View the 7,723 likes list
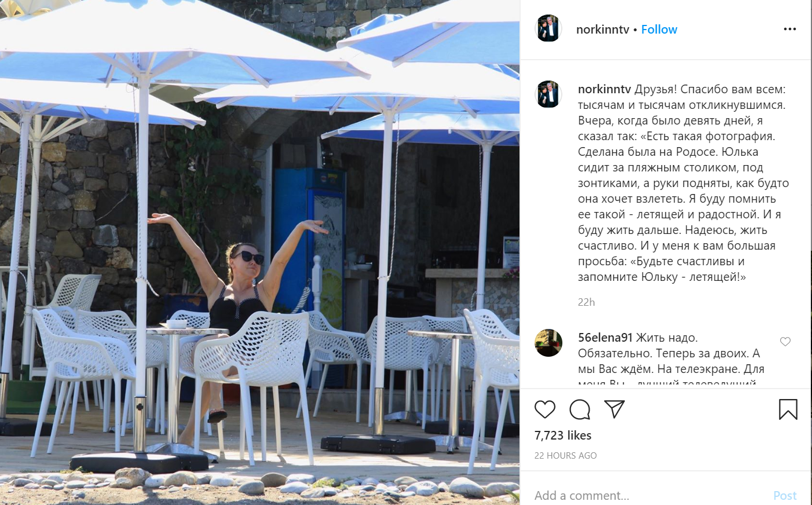812x505 pixels. coord(563,436)
